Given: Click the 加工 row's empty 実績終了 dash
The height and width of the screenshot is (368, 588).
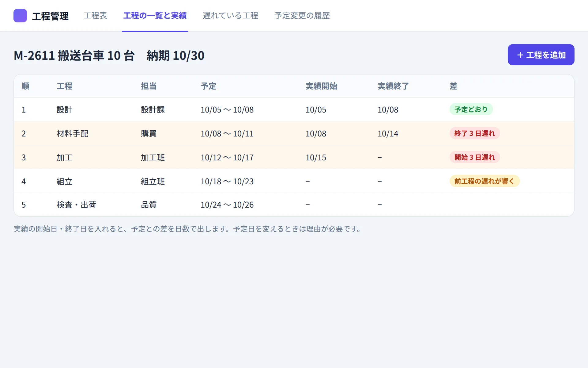Looking at the screenshot, I should tap(380, 157).
